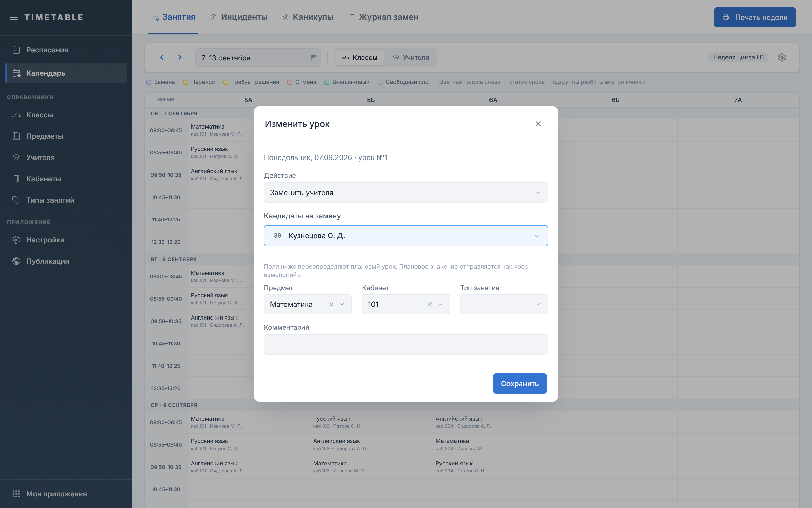Click the Занятия tab calendar icon
Screen dimensions: 812x508
coord(155,18)
